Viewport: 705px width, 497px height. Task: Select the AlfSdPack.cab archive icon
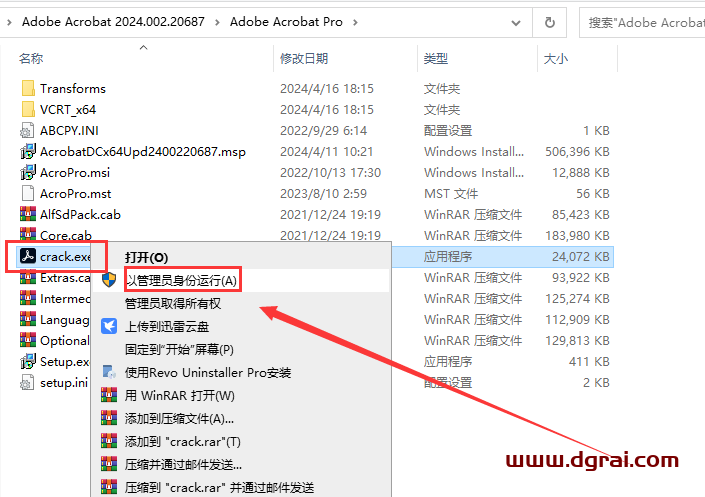tap(28, 214)
